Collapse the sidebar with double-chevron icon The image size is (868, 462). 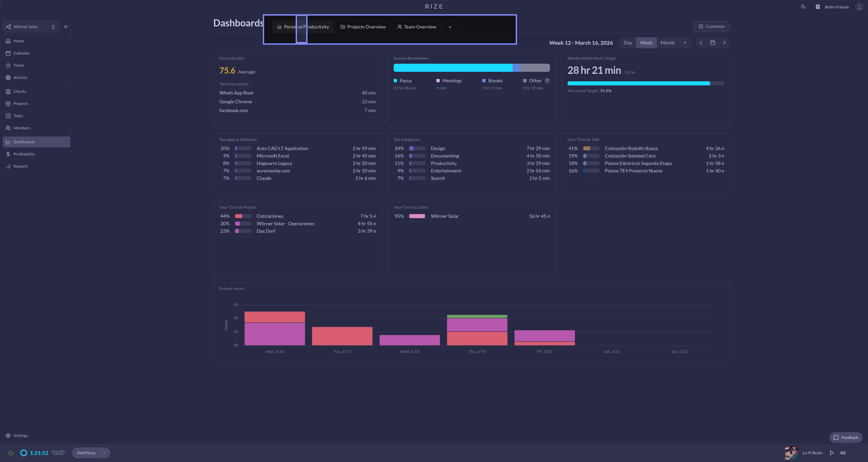(66, 27)
